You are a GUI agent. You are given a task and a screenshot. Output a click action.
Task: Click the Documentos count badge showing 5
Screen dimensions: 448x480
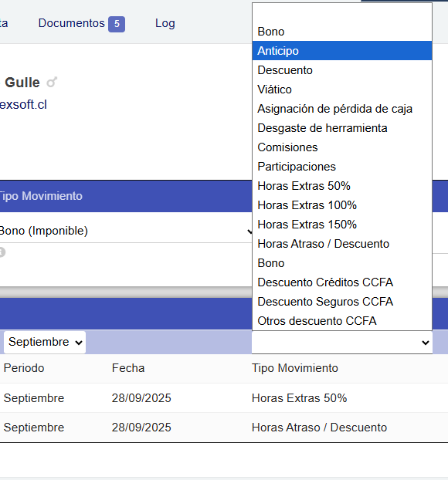click(117, 24)
